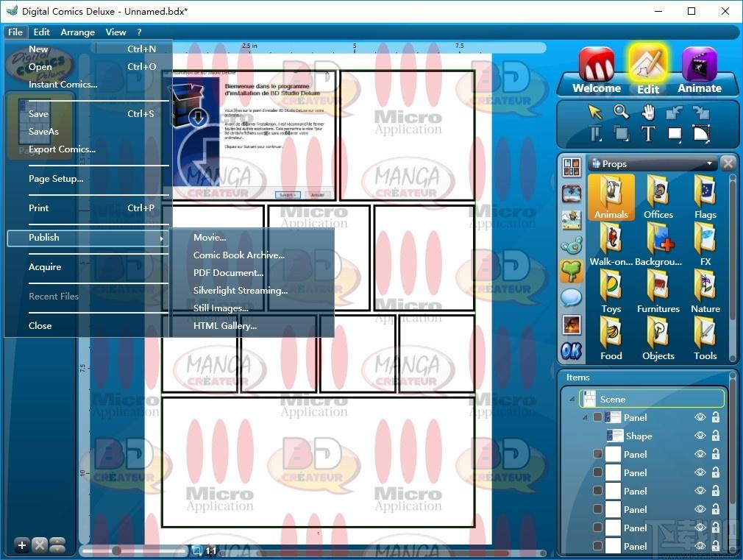Screen dimensions: 743x560
Task: Open the Food props folder
Action: [611, 339]
